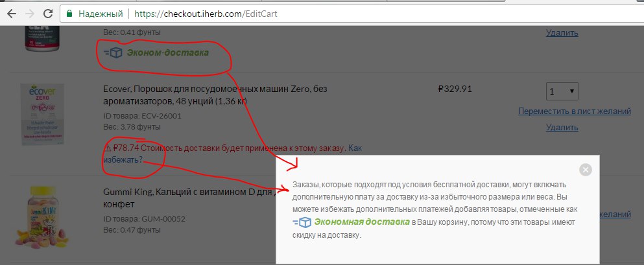Click the box icon beside Эконом-доставка

[113, 53]
